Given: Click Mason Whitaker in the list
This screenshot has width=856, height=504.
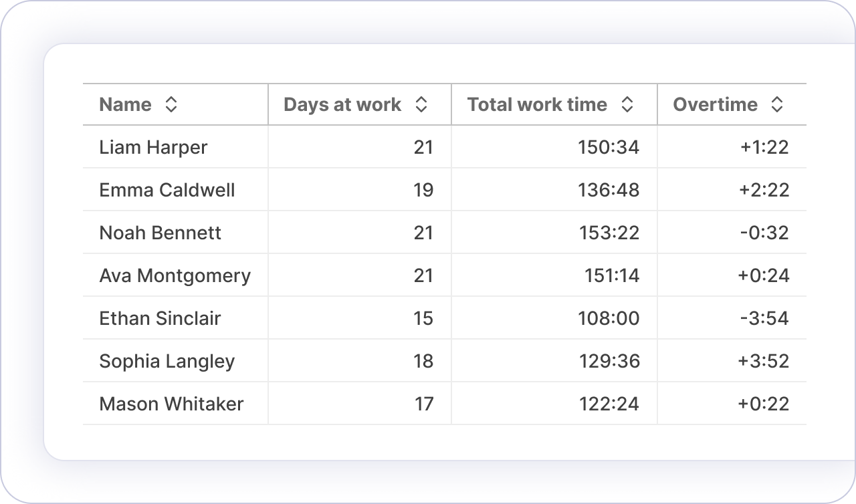Looking at the screenshot, I should click(171, 404).
